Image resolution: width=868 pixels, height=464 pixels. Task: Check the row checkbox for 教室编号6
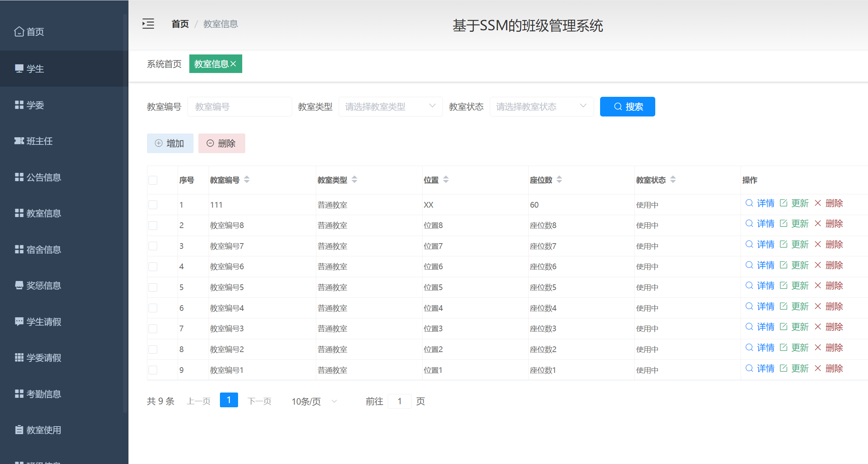[x=153, y=267]
